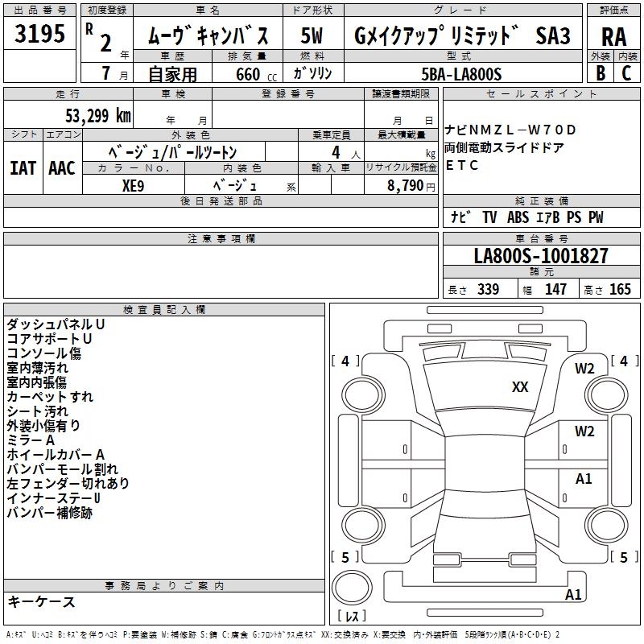The width and height of the screenshot is (644, 644).
Task: Select the レス marker below the car diagram
Action: click(351, 617)
